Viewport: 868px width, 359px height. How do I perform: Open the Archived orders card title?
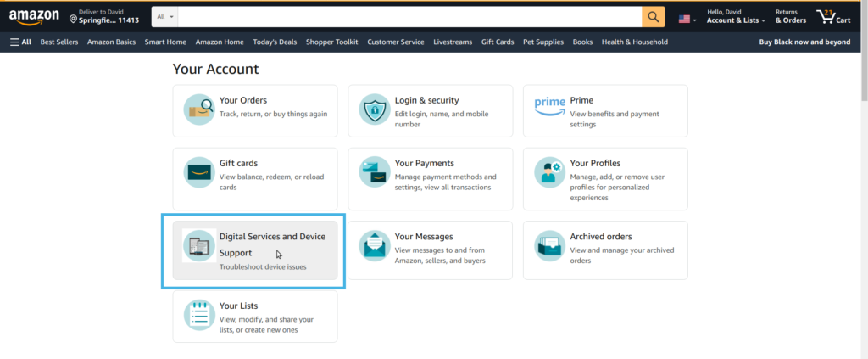coord(601,237)
